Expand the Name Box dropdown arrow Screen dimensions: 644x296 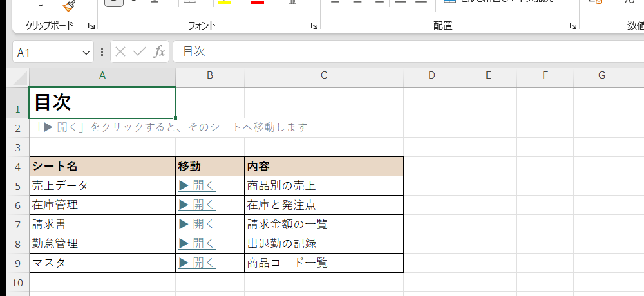click(86, 53)
